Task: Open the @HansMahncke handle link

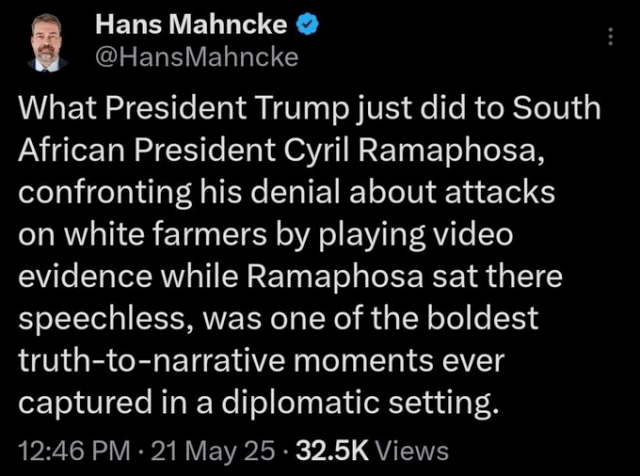Action: click(x=195, y=57)
